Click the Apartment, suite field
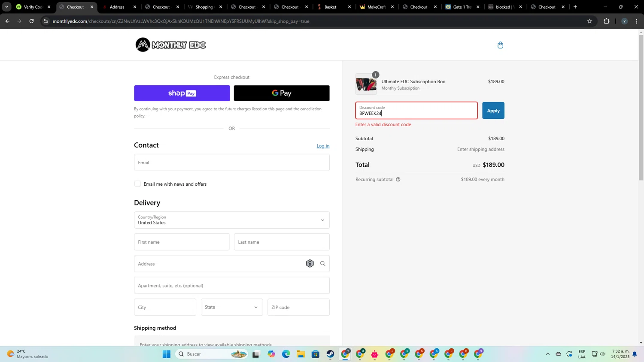Image resolution: width=644 pixels, height=362 pixels. [231, 285]
